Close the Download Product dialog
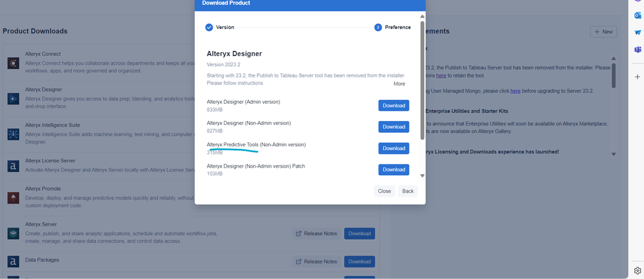 tap(384, 191)
